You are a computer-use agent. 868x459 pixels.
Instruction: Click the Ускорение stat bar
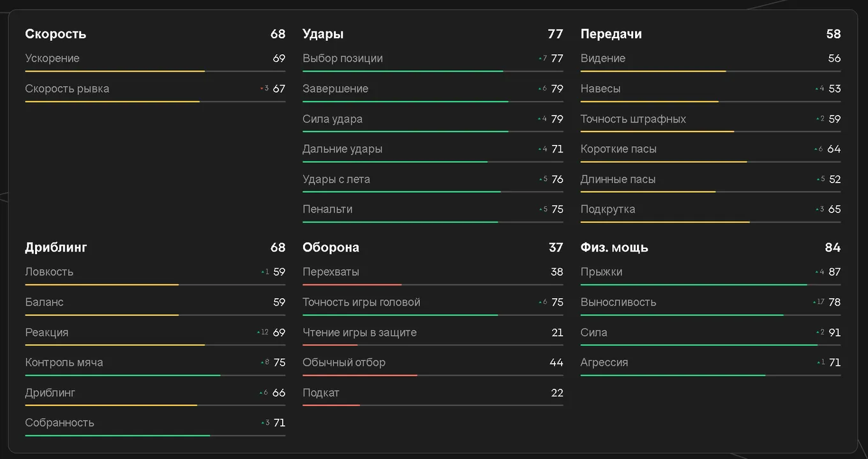click(x=155, y=71)
